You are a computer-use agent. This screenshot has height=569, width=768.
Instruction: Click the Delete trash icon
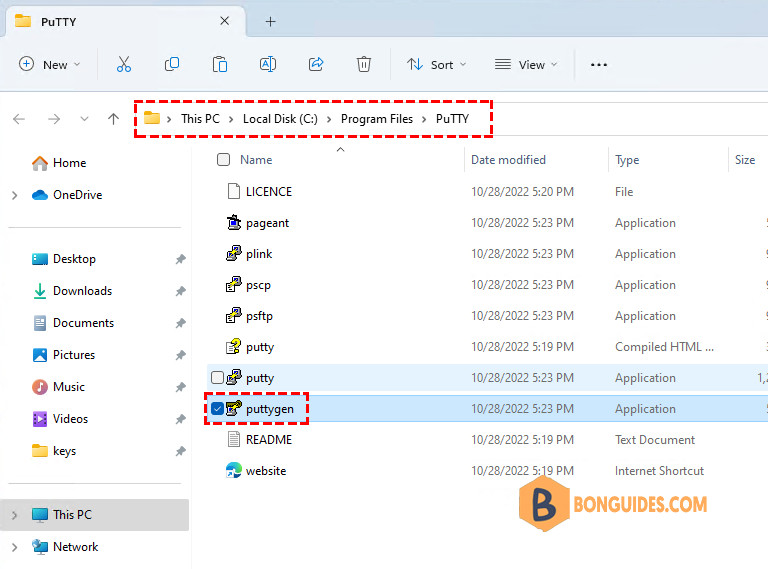coord(363,64)
